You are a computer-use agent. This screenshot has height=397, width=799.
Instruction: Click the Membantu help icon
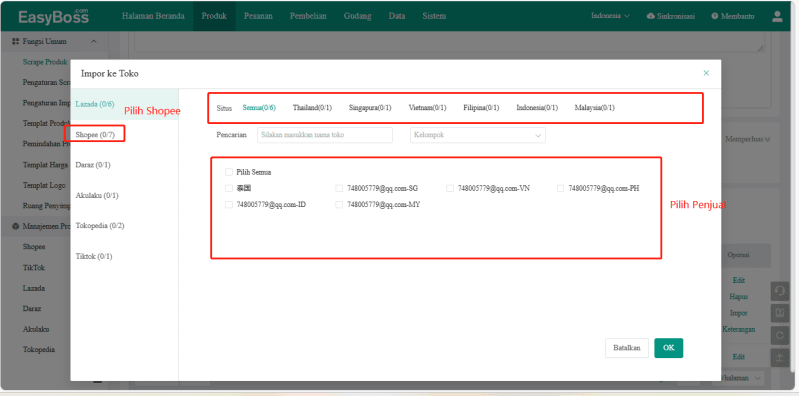714,16
